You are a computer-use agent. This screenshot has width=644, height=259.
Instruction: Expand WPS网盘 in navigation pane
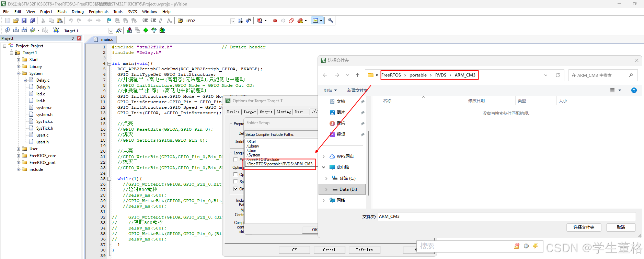(x=323, y=156)
